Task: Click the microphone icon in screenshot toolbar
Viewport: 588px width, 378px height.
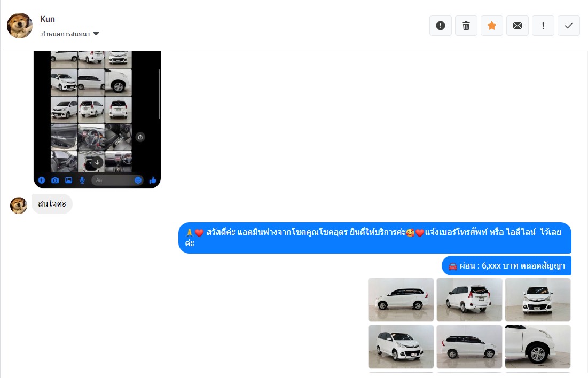Action: (82, 180)
